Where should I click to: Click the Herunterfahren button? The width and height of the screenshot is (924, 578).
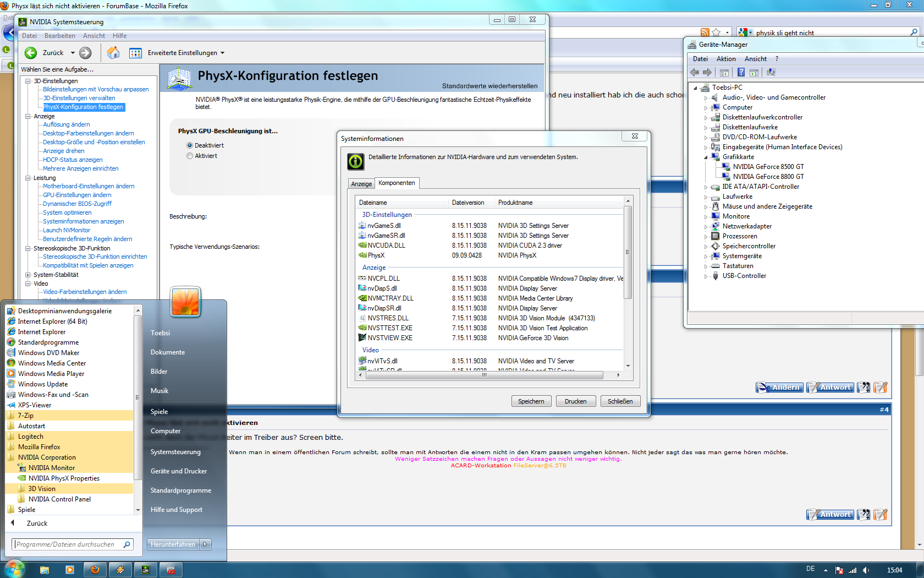[x=173, y=544]
